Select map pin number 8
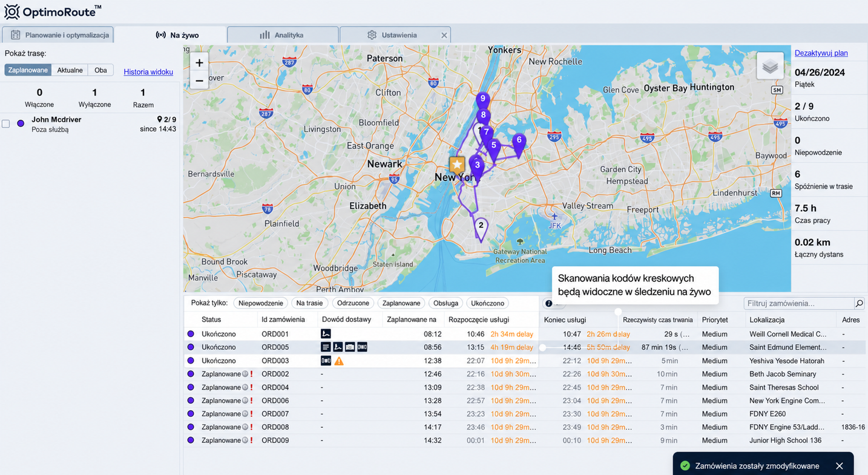 point(482,116)
